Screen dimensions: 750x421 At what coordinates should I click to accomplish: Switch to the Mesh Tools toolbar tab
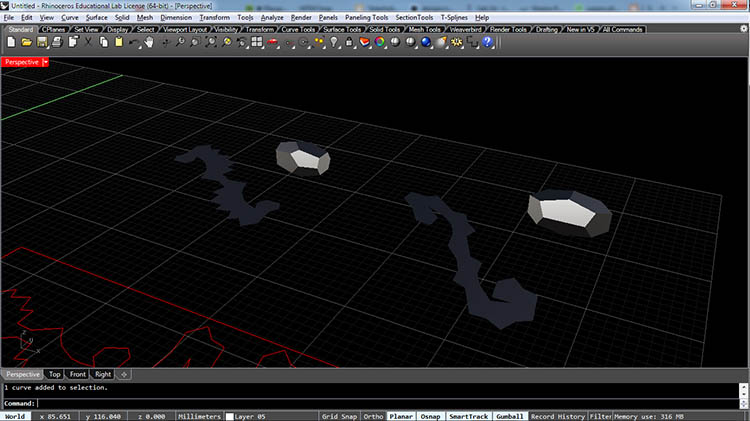coord(424,29)
